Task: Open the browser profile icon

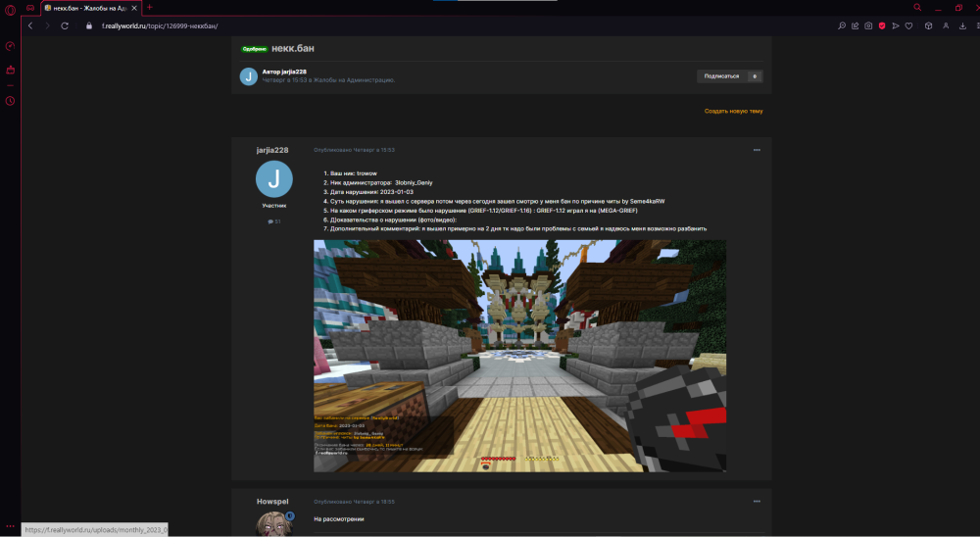Action: (946, 25)
